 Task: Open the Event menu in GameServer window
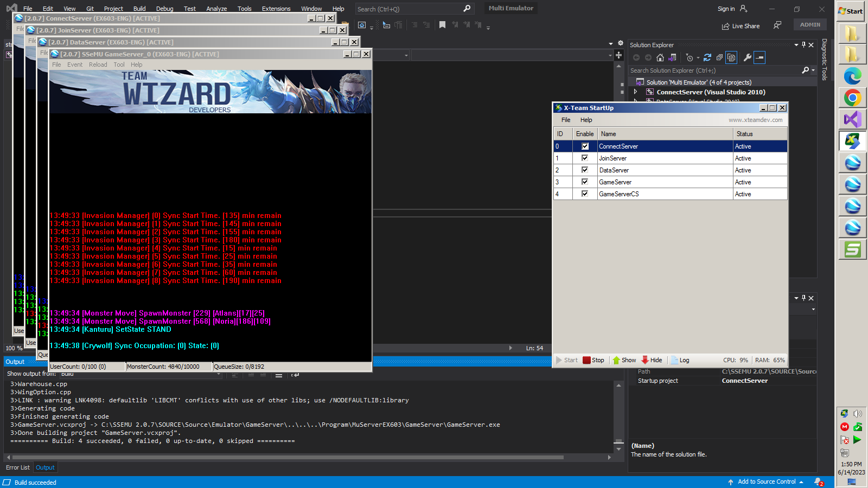tap(75, 65)
